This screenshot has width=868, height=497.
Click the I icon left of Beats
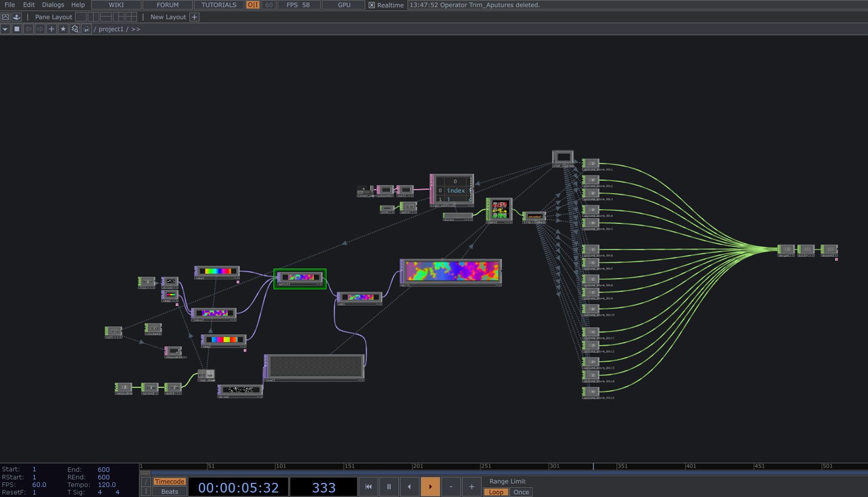pos(145,492)
